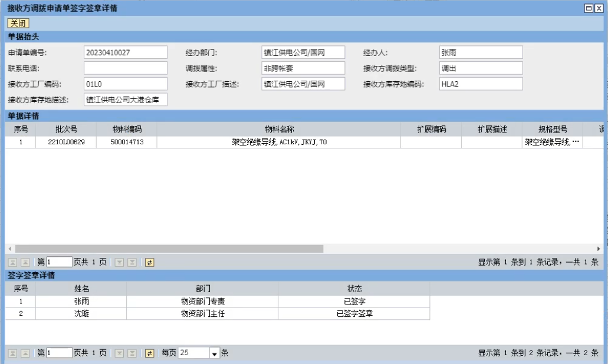Click the 每页 25 page size combo box
Image resolution: width=608 pixels, height=364 pixels.
(193, 353)
